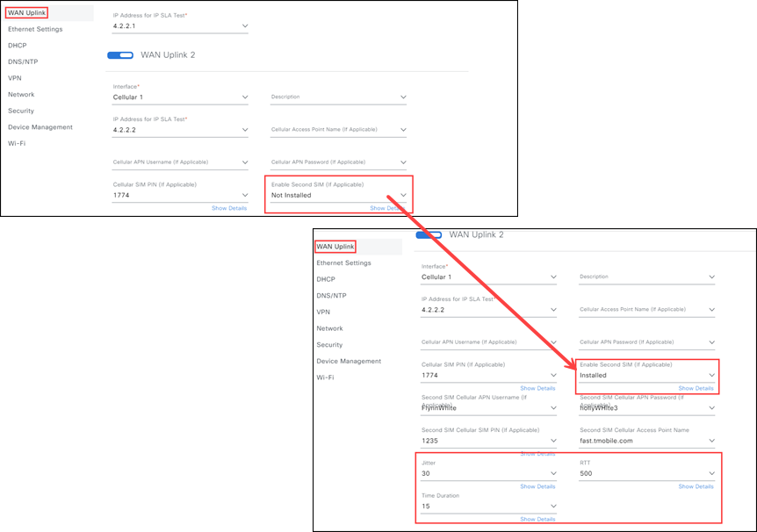Viewport: 757px width, 532px height.
Task: Open the Interface Cellular 1 dropdown in lower panel
Action: [553, 277]
